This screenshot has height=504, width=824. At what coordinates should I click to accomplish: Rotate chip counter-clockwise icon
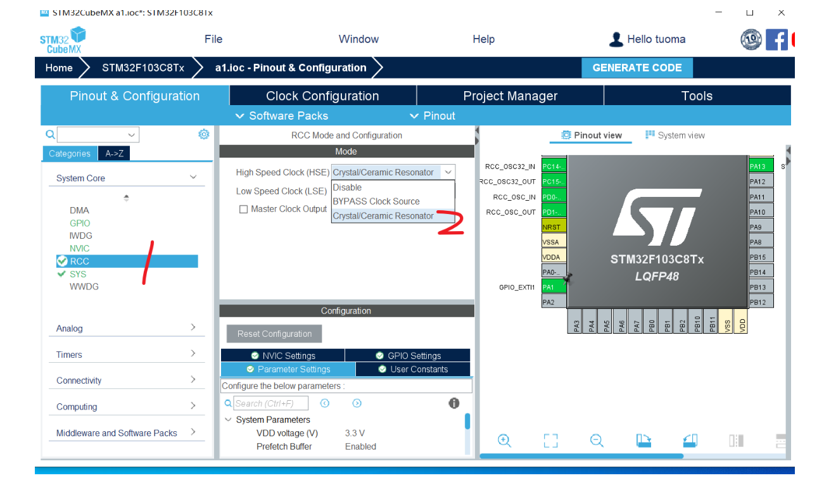coord(690,441)
